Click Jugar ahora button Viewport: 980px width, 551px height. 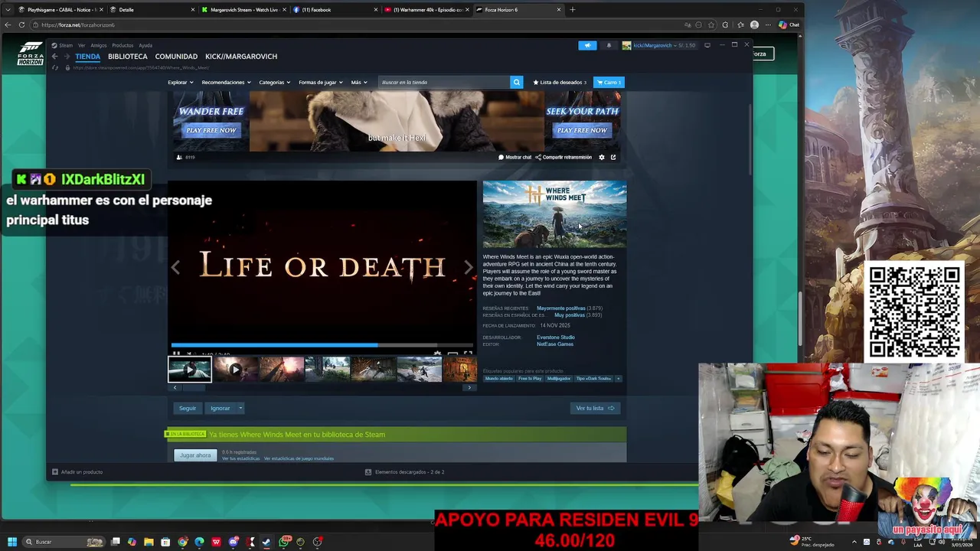(195, 455)
